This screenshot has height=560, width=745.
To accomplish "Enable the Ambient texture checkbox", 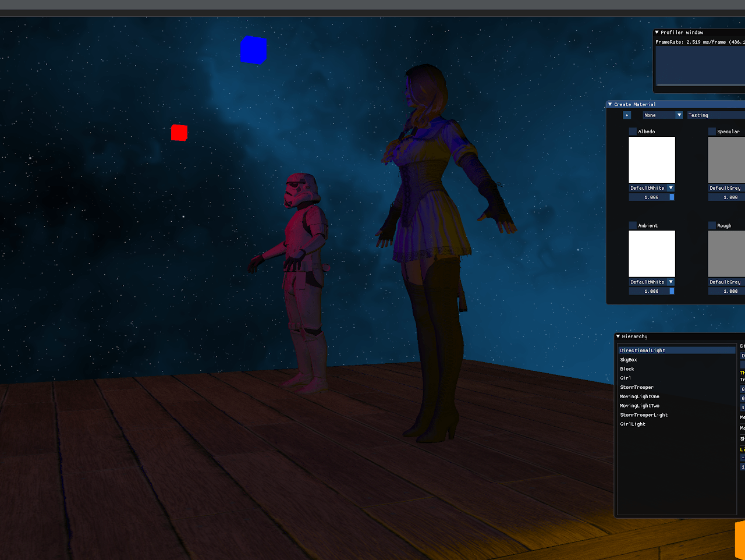I will point(632,225).
